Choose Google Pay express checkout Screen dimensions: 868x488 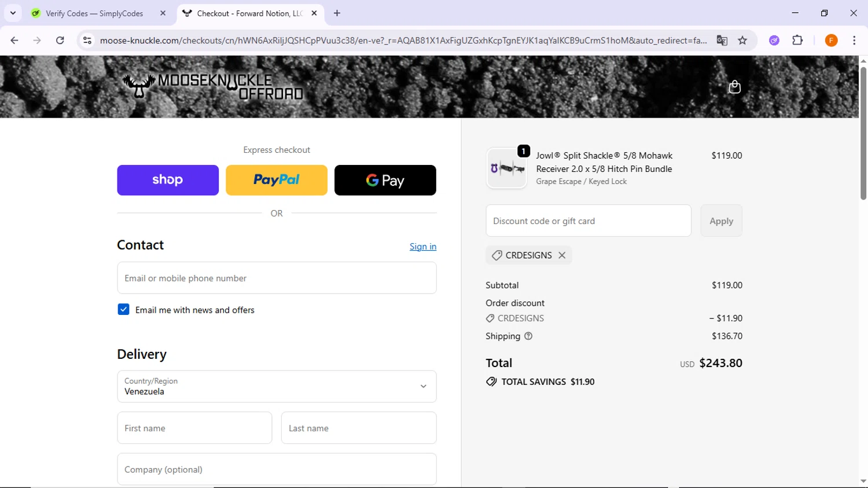pos(385,180)
